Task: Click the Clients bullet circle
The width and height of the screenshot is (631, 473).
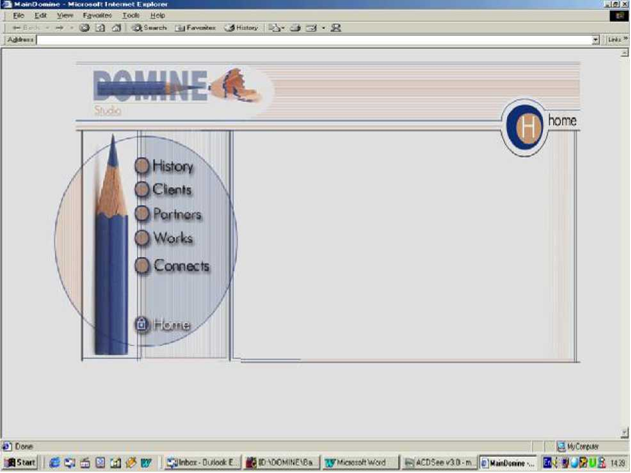Action: tap(142, 189)
